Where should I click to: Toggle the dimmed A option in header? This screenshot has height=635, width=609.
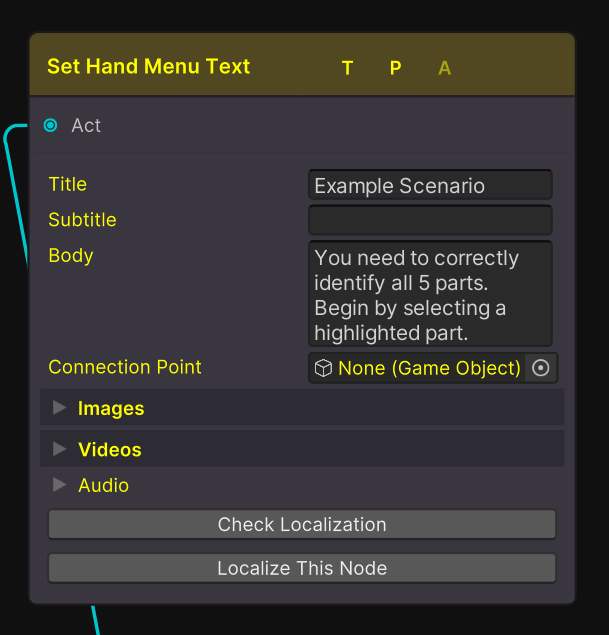[445, 68]
